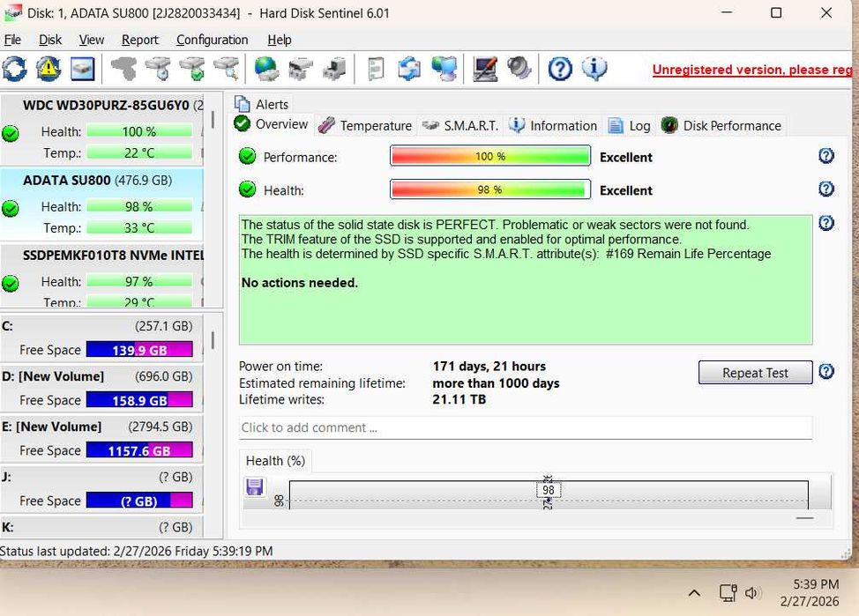Open the View menu
This screenshot has width=859, height=616.
92,40
